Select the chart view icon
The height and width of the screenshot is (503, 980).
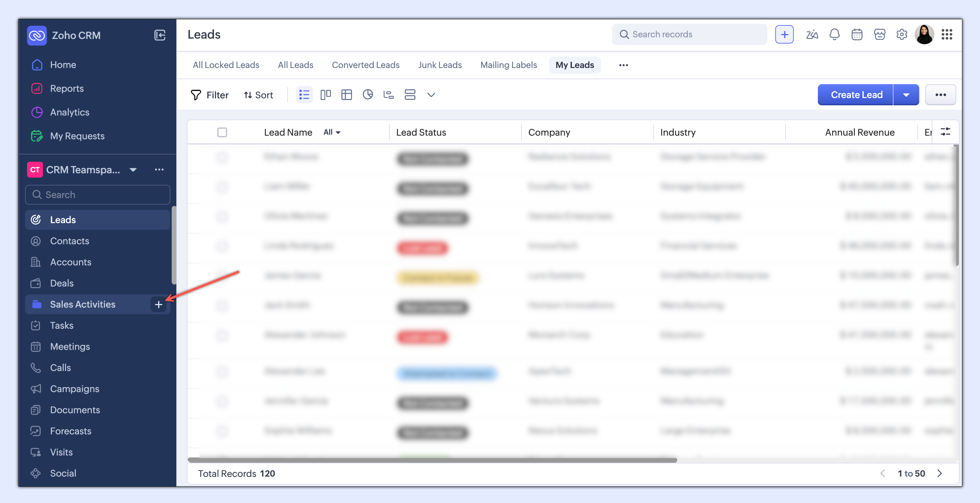click(367, 95)
